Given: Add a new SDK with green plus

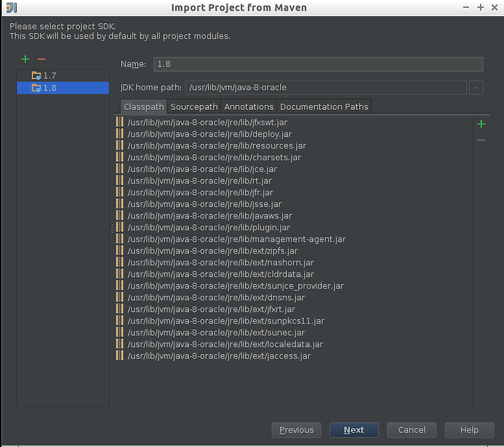Looking at the screenshot, I should click(x=25, y=60).
